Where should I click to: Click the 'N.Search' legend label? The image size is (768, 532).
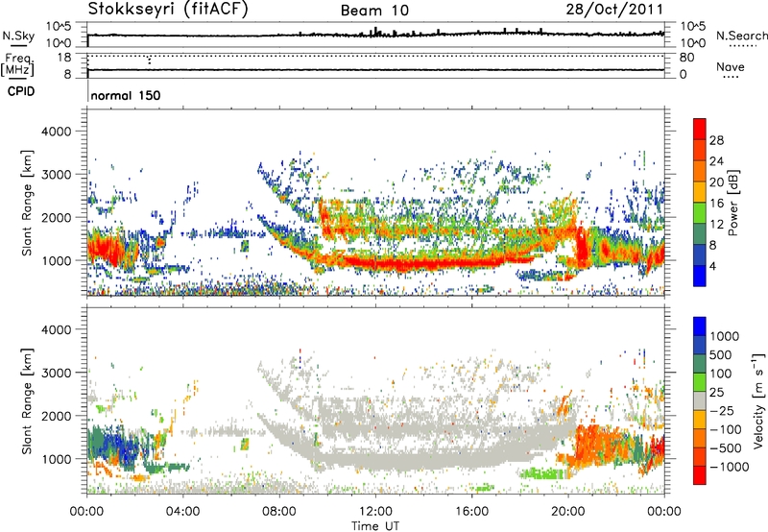(741, 36)
